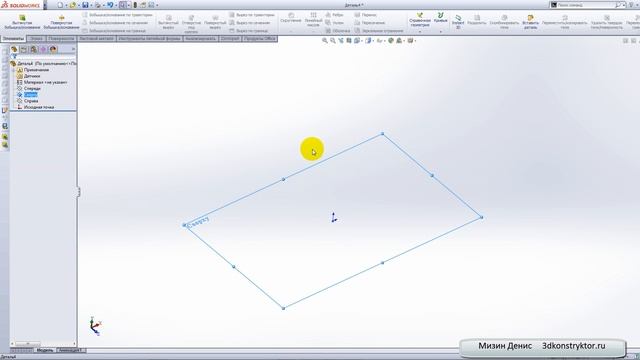The width and height of the screenshot is (640, 360).
Task: Select the Деталь root item in tree
Action: [x=43, y=64]
